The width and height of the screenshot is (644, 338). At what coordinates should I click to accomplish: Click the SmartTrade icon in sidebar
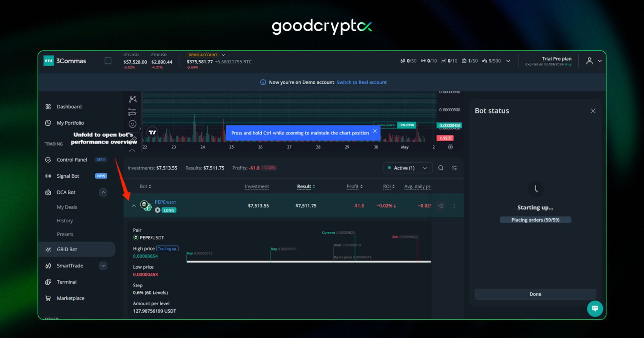pos(48,266)
